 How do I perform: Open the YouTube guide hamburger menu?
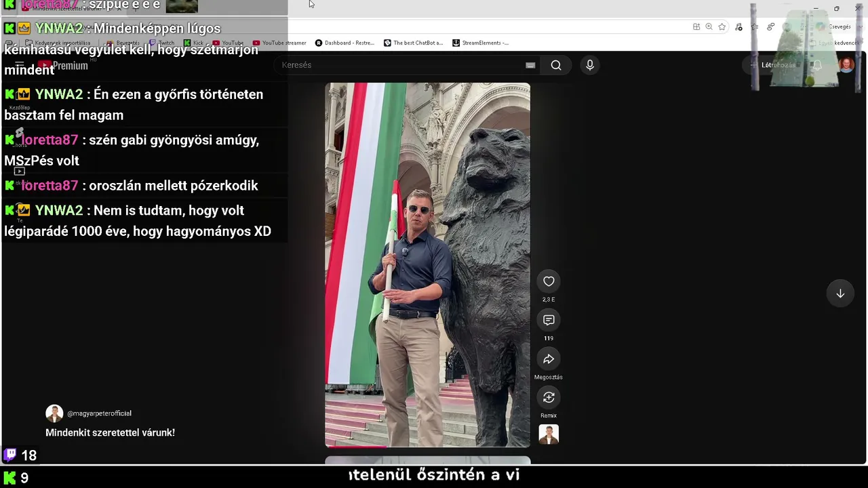pos(19,66)
